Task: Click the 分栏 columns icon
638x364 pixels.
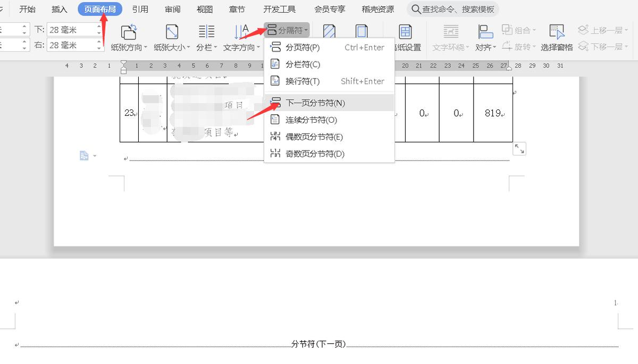Action: click(x=206, y=32)
